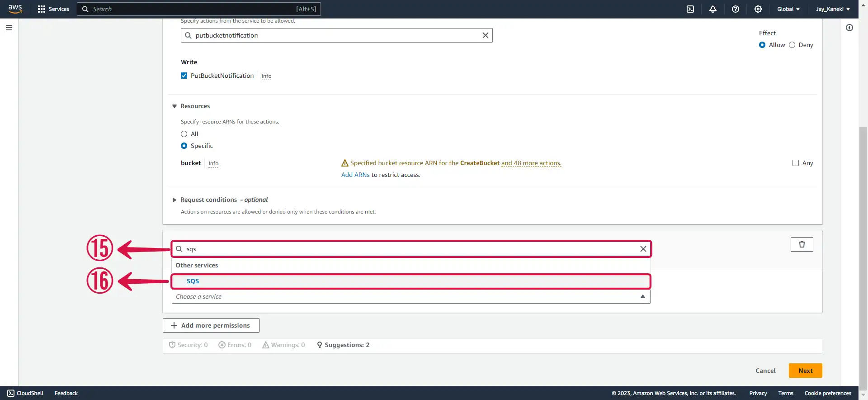Viewport: 868px width, 400px height.
Task: Open the Global region dropdown
Action: coord(788,9)
